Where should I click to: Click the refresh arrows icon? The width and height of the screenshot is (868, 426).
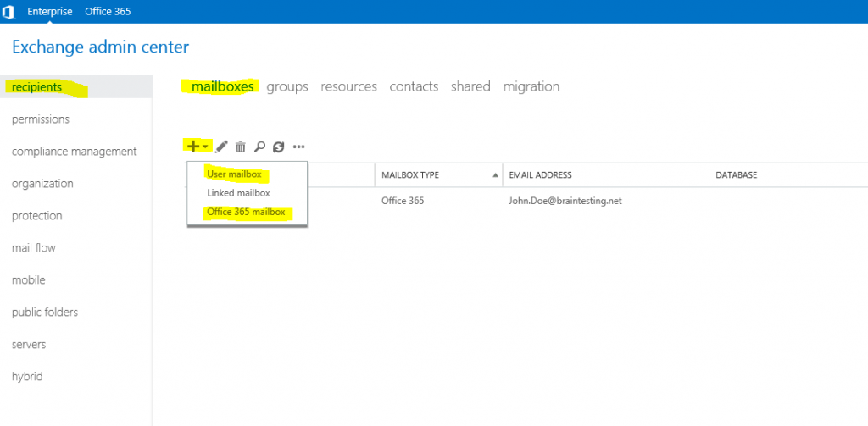(x=278, y=147)
